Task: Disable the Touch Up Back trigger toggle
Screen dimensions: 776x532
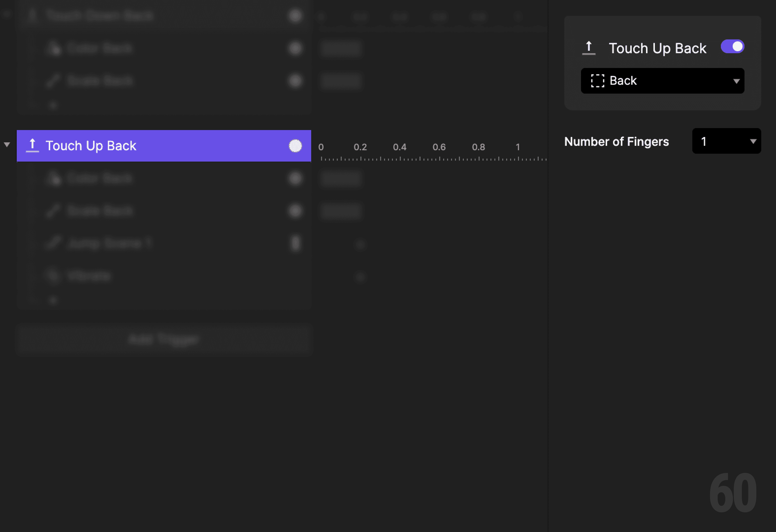Action: pyautogui.click(x=732, y=47)
